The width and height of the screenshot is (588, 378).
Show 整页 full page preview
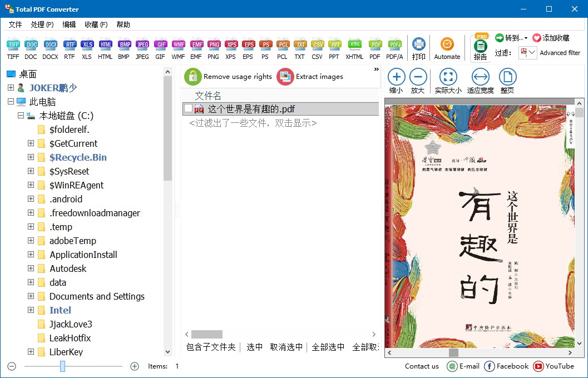(x=507, y=81)
